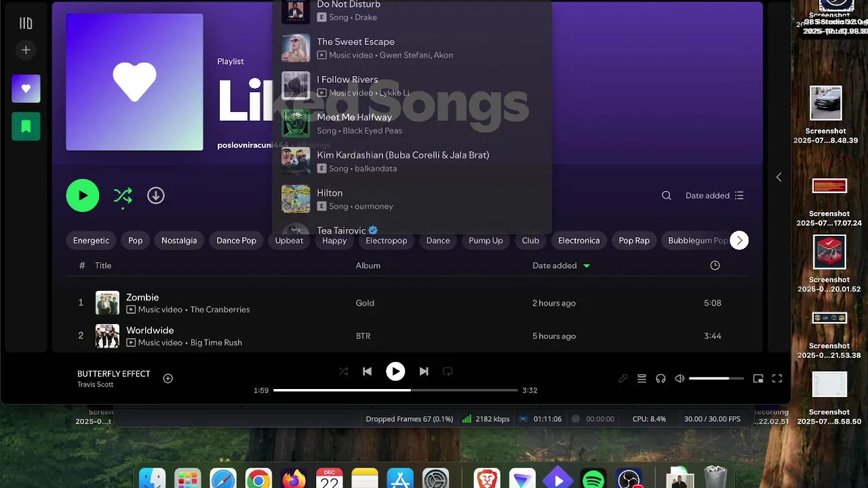Download the Liked Songs playlist
Viewport: 868px width, 488px height.
[156, 195]
